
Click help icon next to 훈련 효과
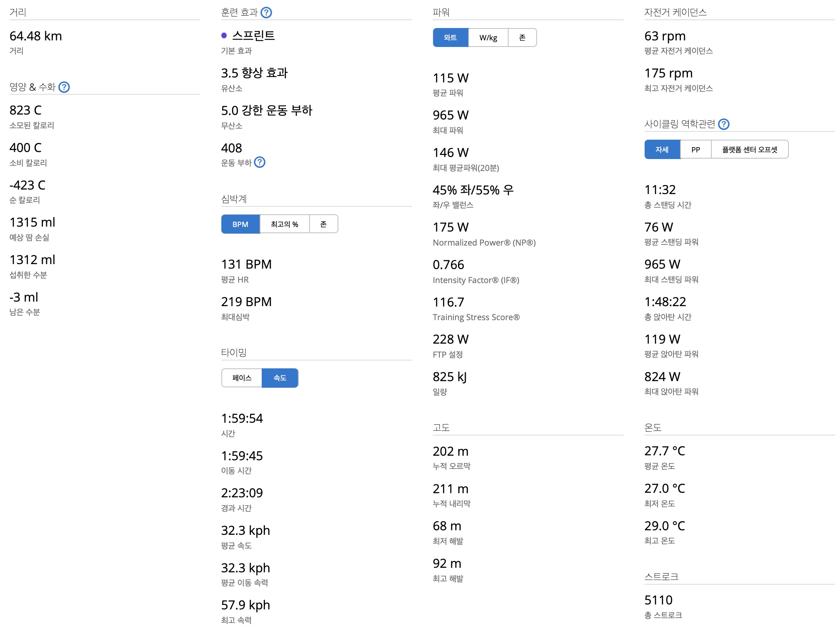pos(266,12)
